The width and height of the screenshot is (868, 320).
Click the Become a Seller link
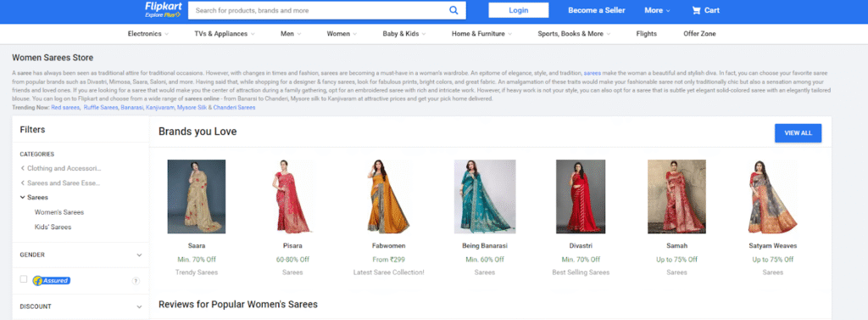tap(597, 10)
